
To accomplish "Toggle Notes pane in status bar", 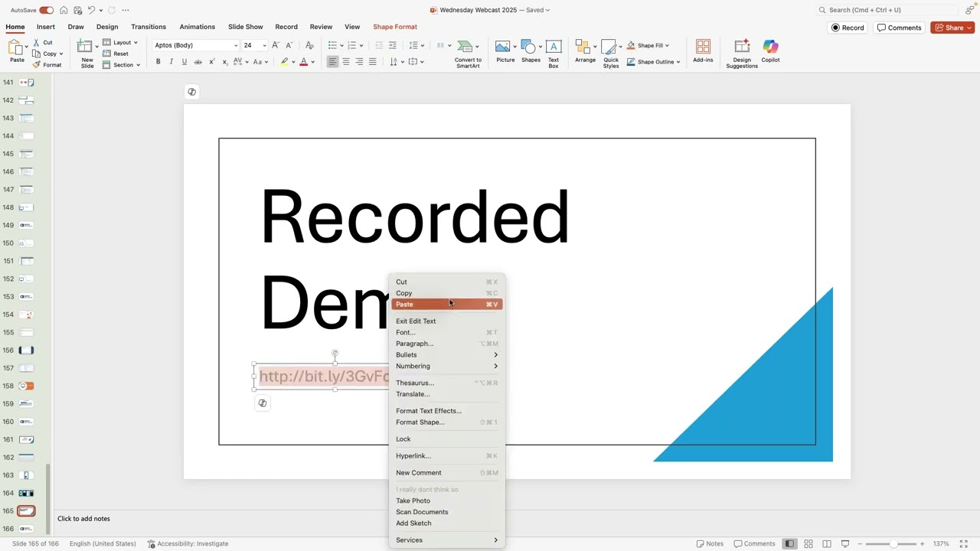I will (710, 544).
